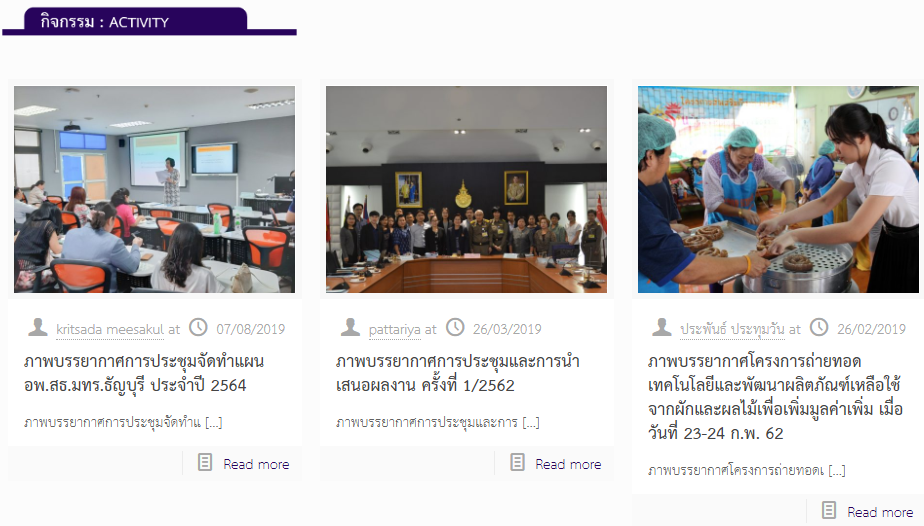Click the user icon beside ประพันธ์ ประทุมวัน
Screen dimensions: 924x526
[x=662, y=327]
